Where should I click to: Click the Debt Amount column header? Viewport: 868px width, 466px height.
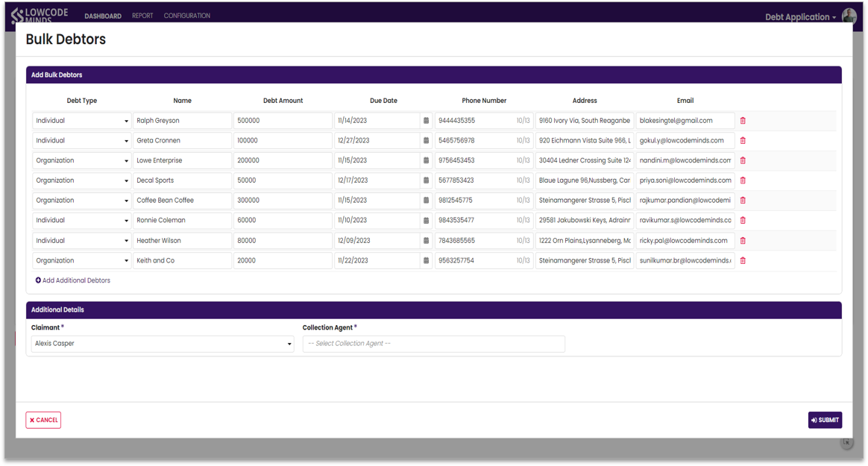[x=283, y=101]
